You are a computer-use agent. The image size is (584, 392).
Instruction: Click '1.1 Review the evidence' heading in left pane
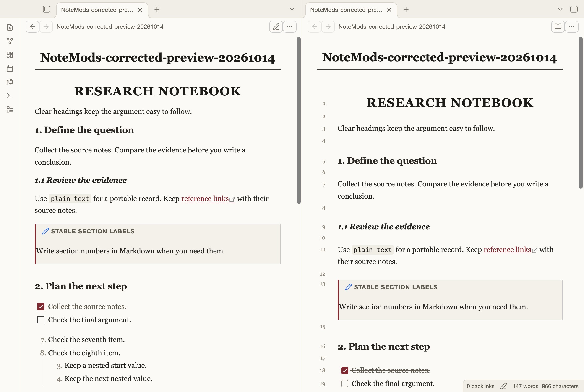81,180
